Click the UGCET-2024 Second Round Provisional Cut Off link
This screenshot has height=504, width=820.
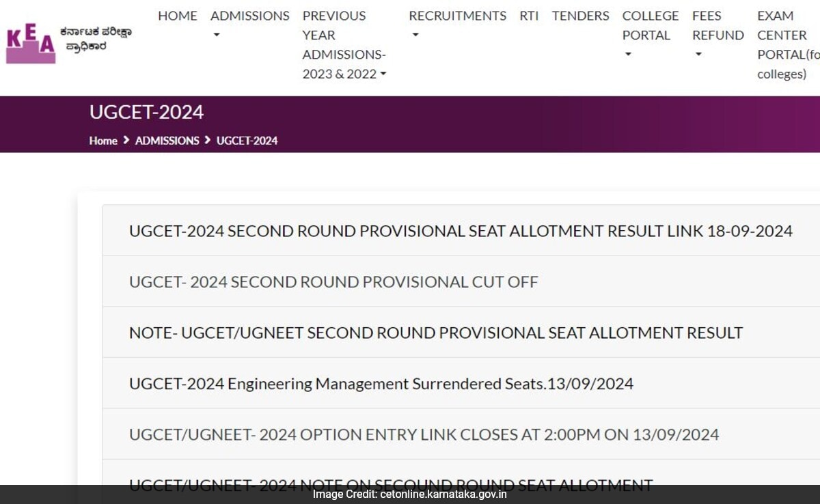(333, 281)
